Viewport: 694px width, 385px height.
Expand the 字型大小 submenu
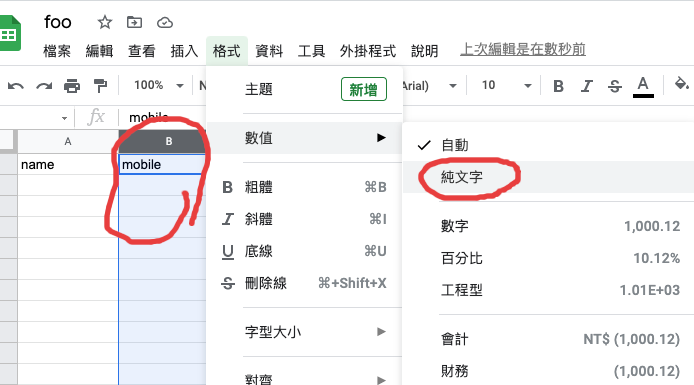pos(305,332)
